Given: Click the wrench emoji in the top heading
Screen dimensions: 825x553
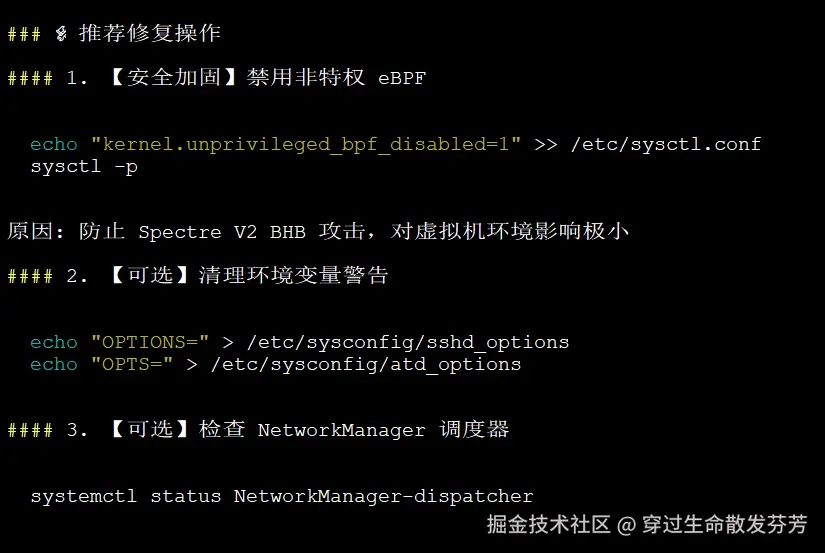Looking at the screenshot, I should pyautogui.click(x=61, y=34).
